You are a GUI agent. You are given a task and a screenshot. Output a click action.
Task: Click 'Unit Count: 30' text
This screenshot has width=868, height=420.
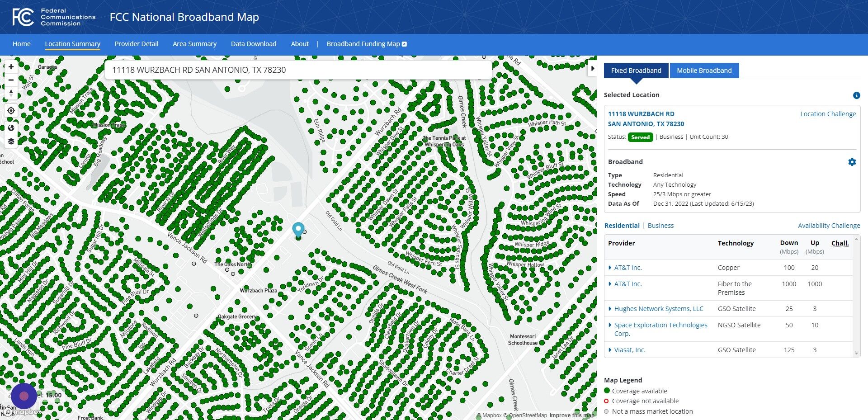[x=709, y=137]
